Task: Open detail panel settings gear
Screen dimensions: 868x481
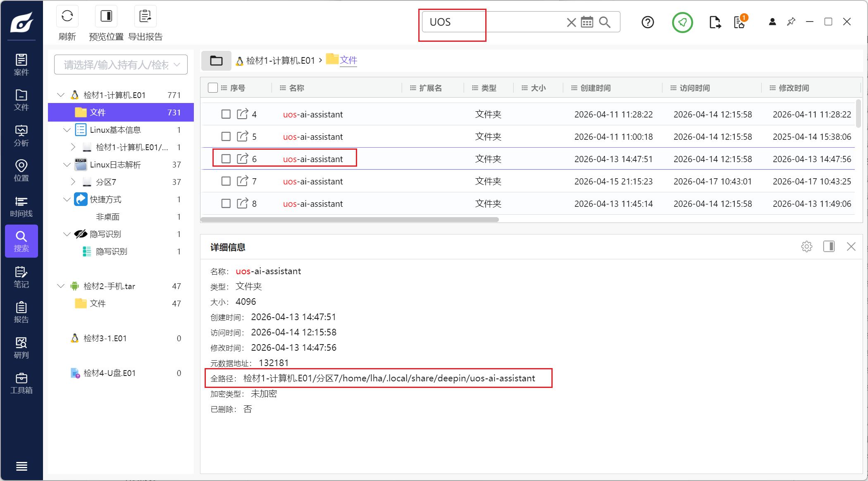Action: click(806, 247)
